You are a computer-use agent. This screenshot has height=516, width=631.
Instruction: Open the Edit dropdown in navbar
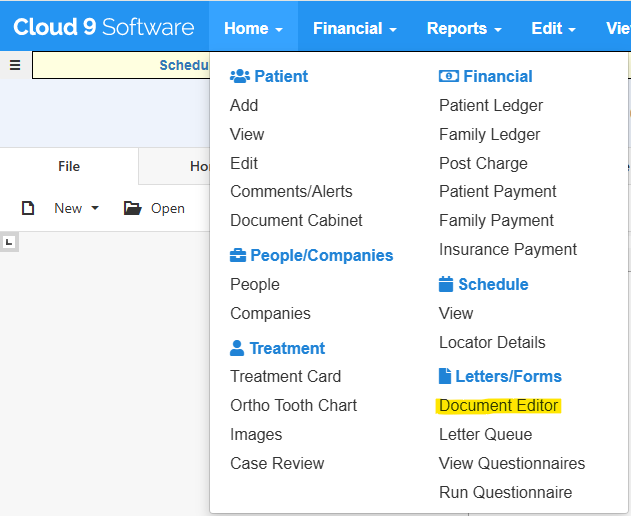point(553,29)
